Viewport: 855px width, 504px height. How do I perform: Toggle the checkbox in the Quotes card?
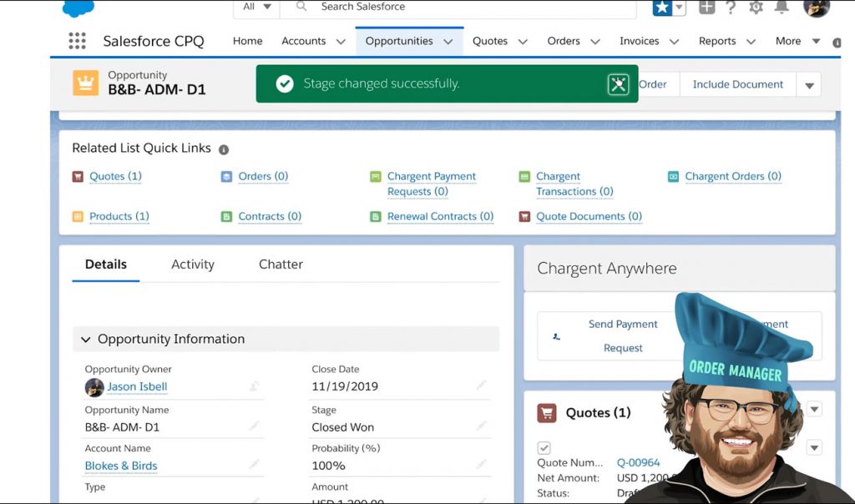[544, 448]
